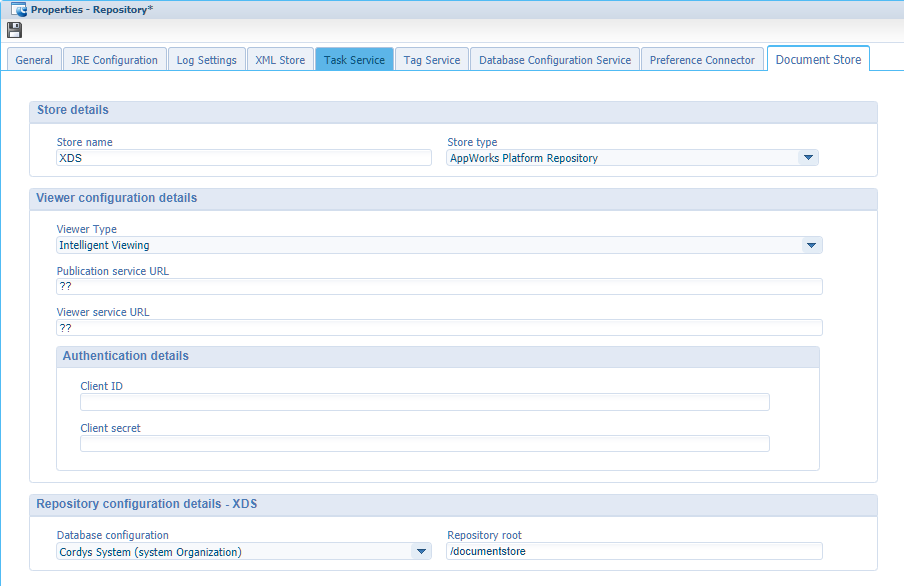Expand the Database configuration dropdown arrow
Screen dimensions: 904x586
click(x=420, y=552)
